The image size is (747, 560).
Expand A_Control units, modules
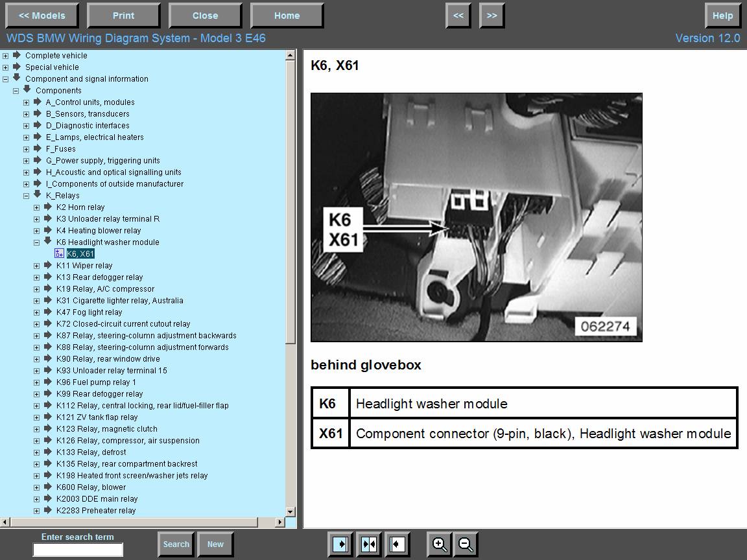[x=26, y=102]
